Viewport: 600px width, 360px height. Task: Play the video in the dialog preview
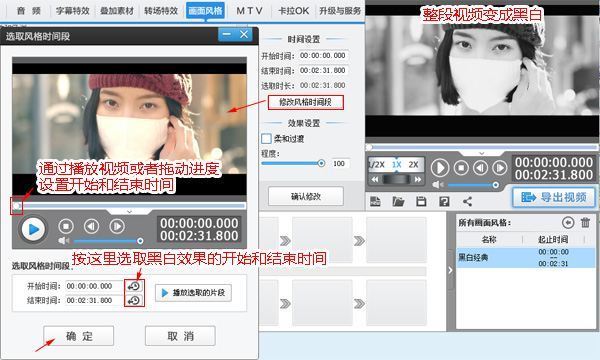pos(33,229)
